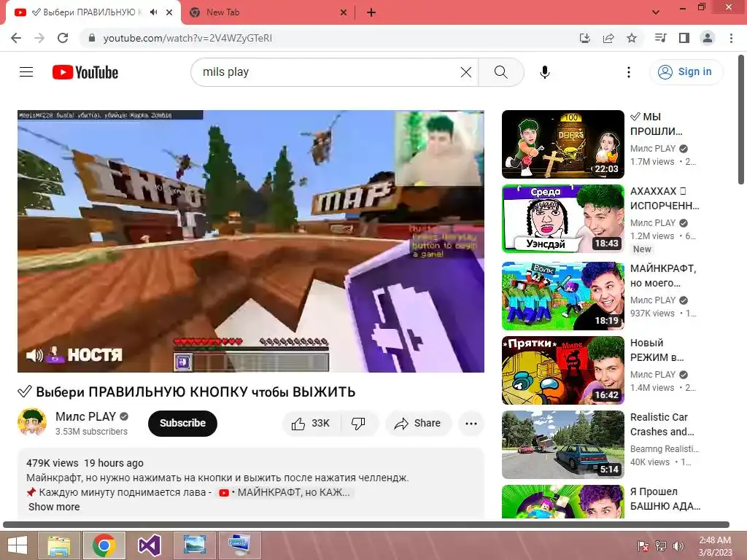747x560 pixels.
Task: Open the YouTube hamburger guide menu
Action: pos(26,72)
